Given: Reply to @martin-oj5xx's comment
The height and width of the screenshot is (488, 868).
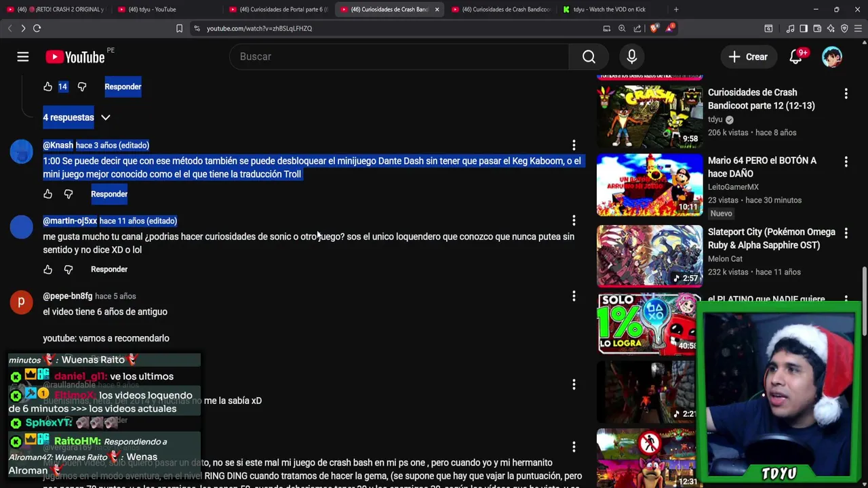Looking at the screenshot, I should tap(109, 269).
